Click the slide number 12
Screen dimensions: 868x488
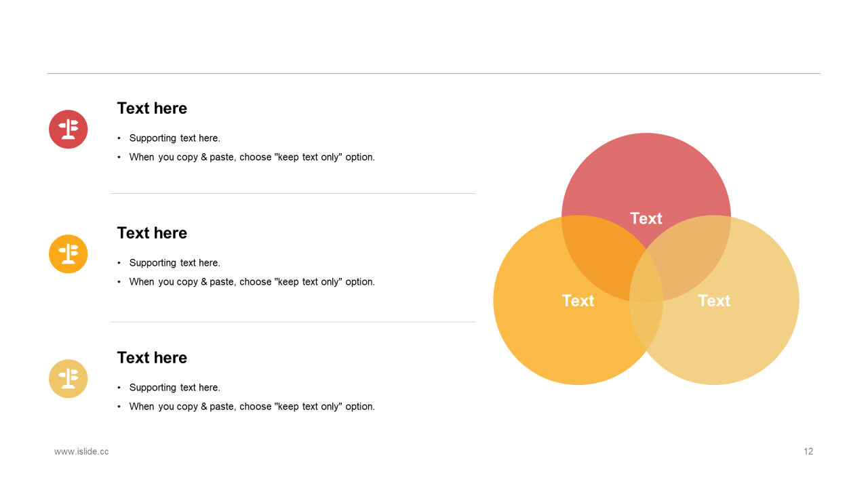[808, 451]
